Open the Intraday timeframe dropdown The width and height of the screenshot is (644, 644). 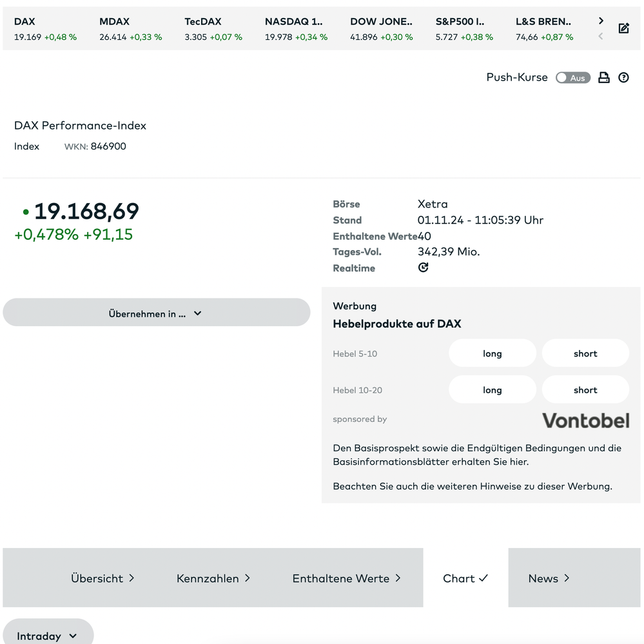(x=47, y=636)
